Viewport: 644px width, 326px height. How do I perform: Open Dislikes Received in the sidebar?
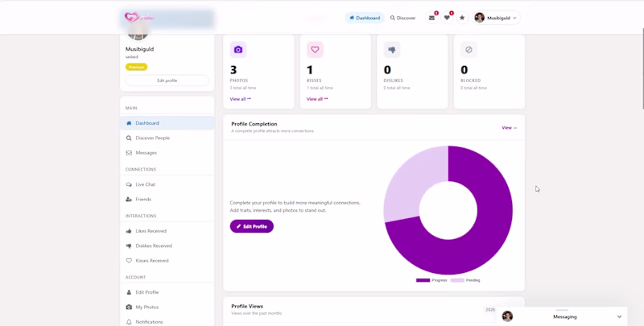pos(167,246)
